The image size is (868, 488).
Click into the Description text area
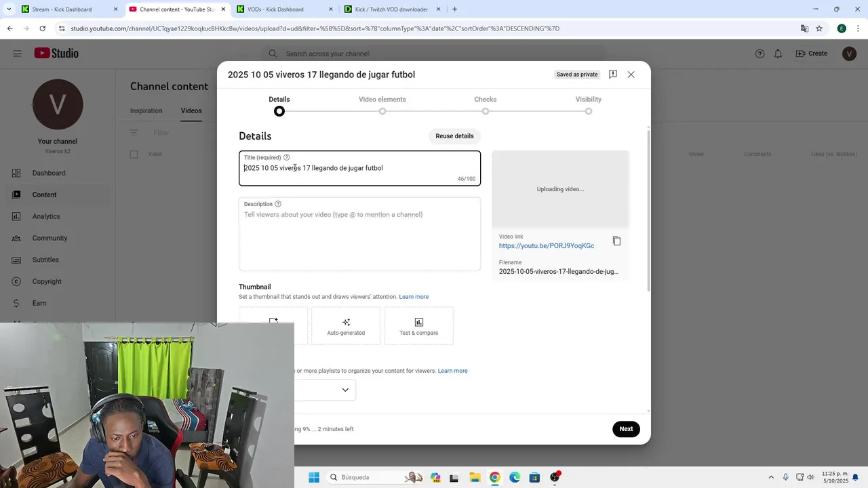pos(359,234)
